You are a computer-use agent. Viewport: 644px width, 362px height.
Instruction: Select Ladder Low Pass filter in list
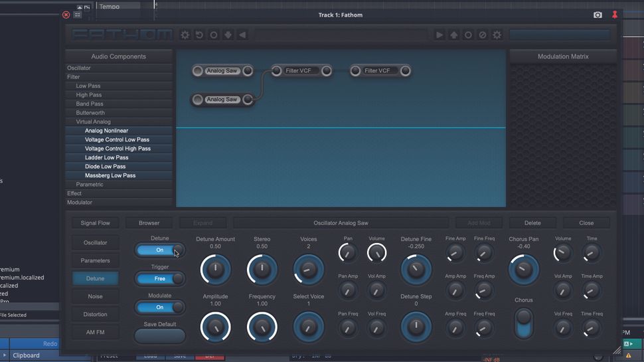click(x=106, y=157)
